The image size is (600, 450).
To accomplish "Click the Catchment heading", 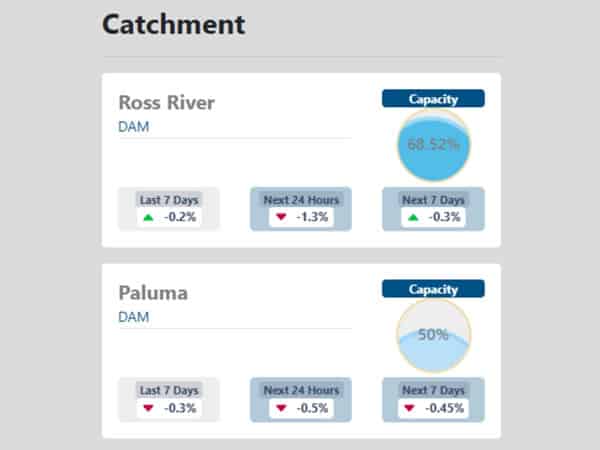I will coord(173,24).
